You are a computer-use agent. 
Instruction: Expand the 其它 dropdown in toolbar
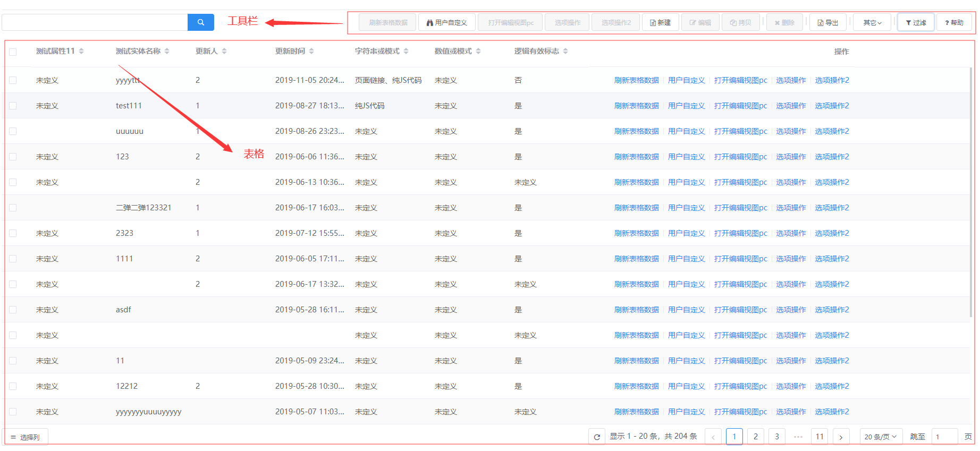coord(872,22)
